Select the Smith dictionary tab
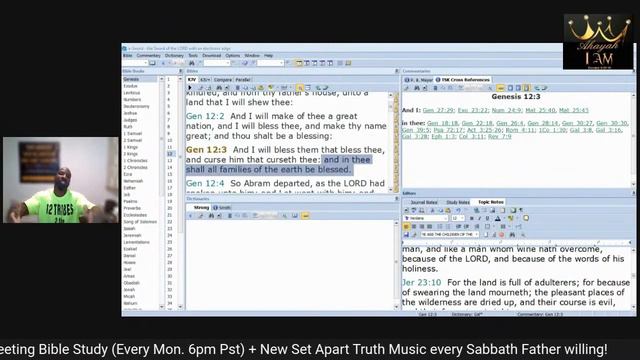Viewport: 640px width, 360px height. (x=222, y=208)
